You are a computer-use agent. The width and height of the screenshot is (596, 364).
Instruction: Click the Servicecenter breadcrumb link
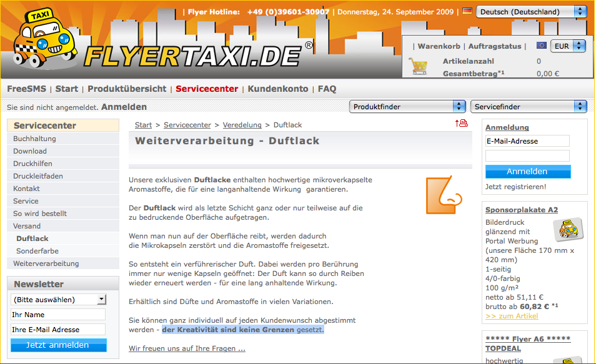pos(187,125)
